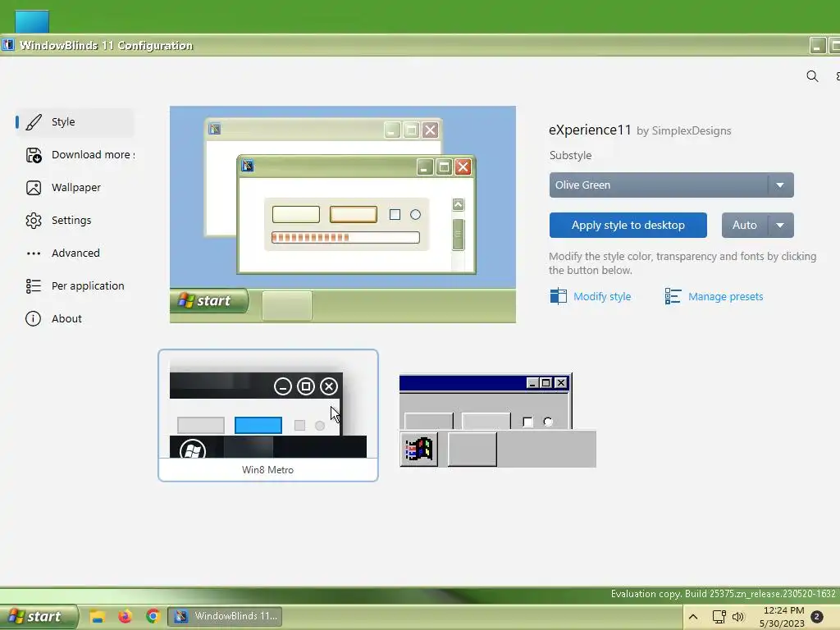Click the Settings gear icon
The width and height of the screenshot is (840, 630).
(33, 220)
